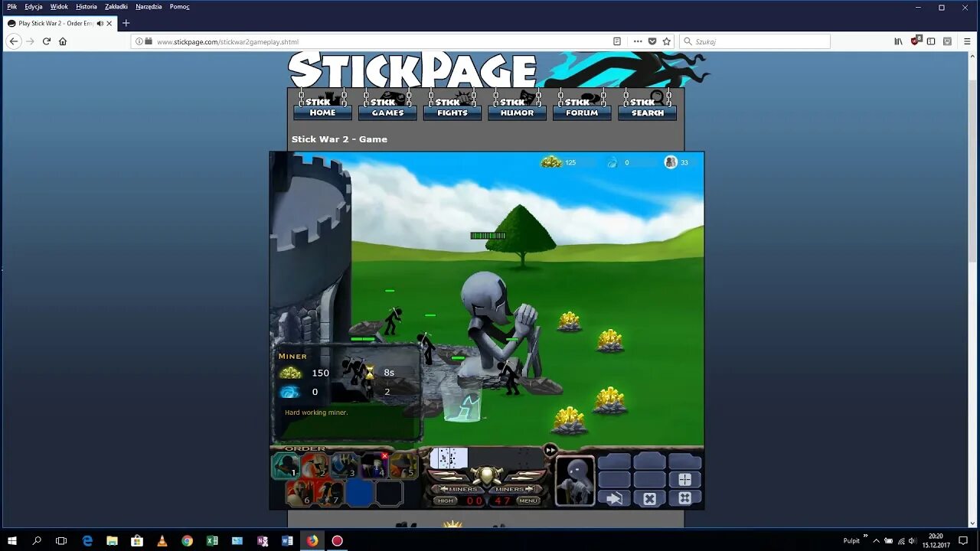Select unit slot 4 with red X
Screen dimensions: 980x551
[x=374, y=465]
